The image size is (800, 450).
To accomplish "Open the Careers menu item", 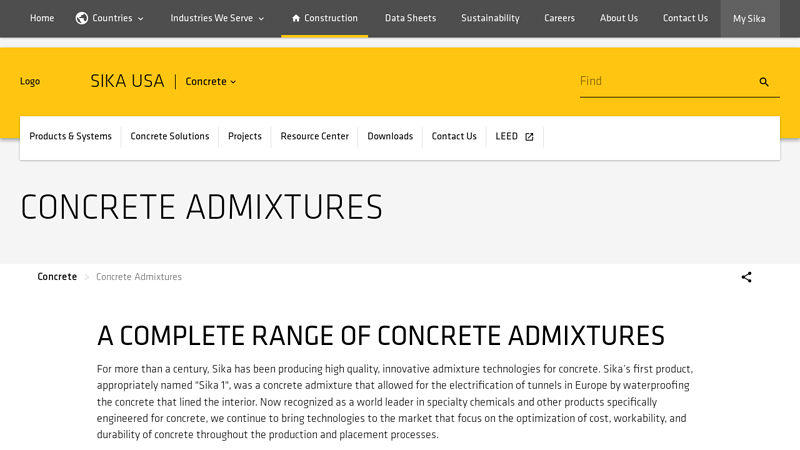I will coord(559,18).
